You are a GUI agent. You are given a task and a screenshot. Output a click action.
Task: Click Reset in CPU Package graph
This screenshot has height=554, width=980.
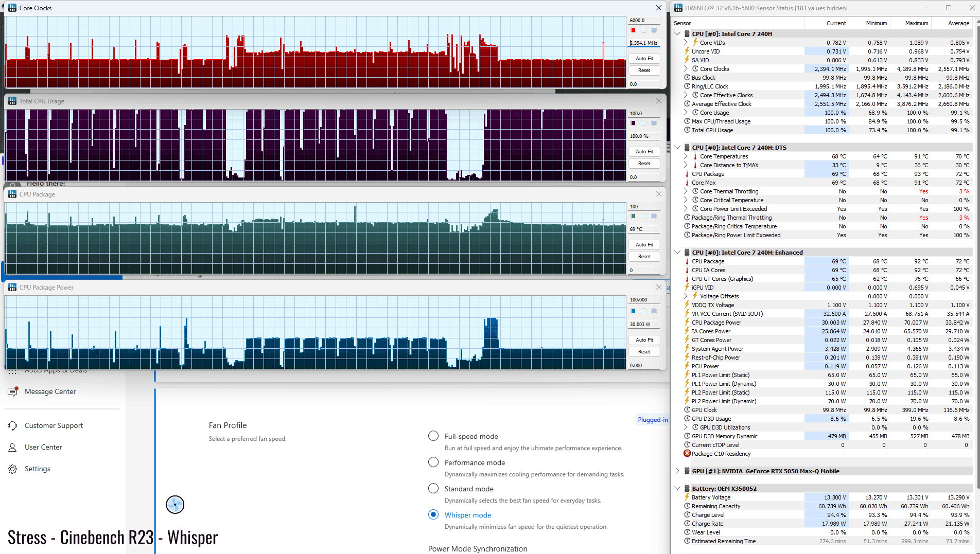pos(644,257)
